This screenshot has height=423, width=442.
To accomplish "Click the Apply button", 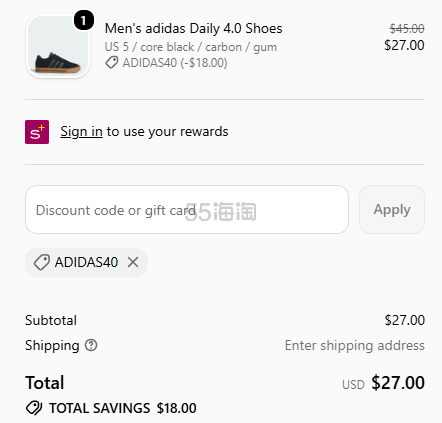I will pyautogui.click(x=392, y=210).
